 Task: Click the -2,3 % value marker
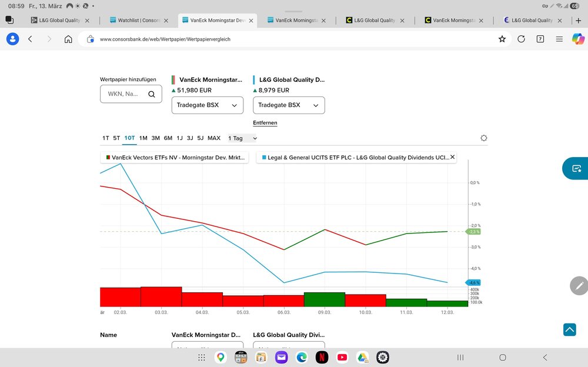[473, 232]
